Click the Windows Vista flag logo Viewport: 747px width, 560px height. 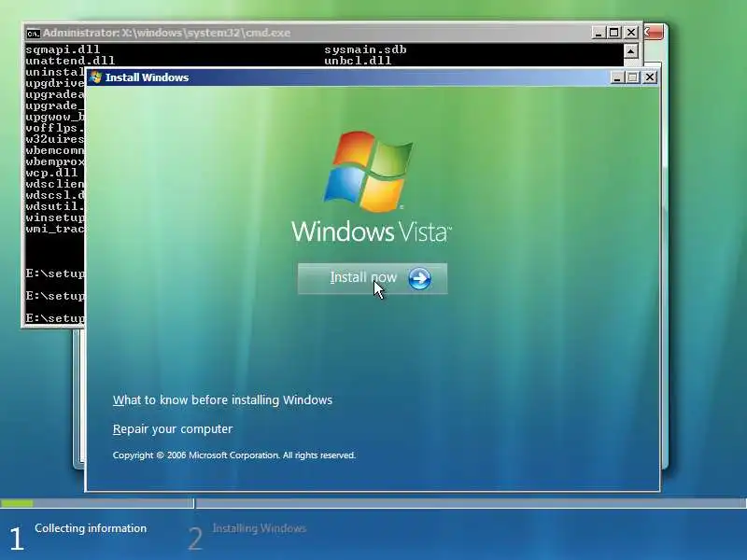[368, 172]
